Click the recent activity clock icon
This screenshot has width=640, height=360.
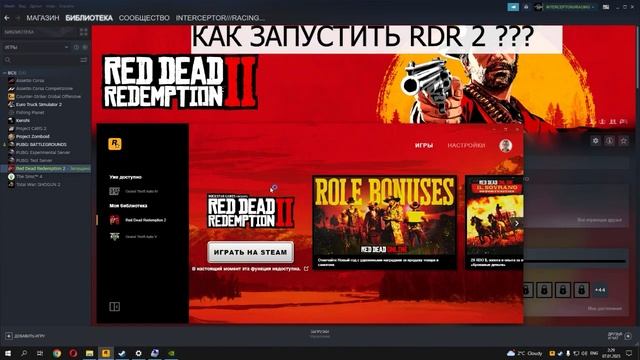click(x=76, y=47)
